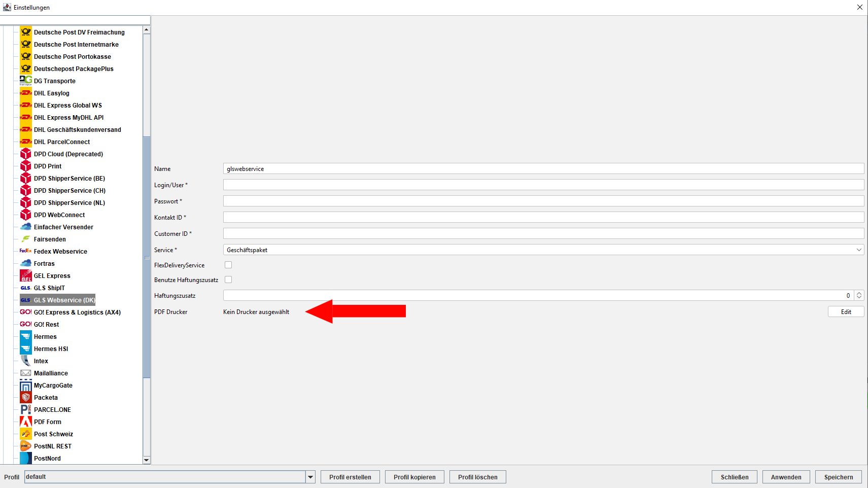Click the DPD Cloud (Deprecated) icon

(x=26, y=154)
